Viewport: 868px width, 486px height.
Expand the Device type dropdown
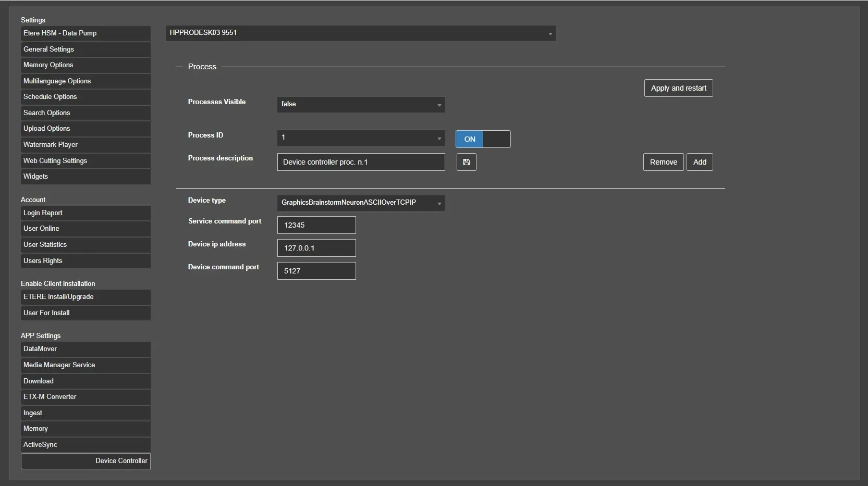[x=361, y=203]
